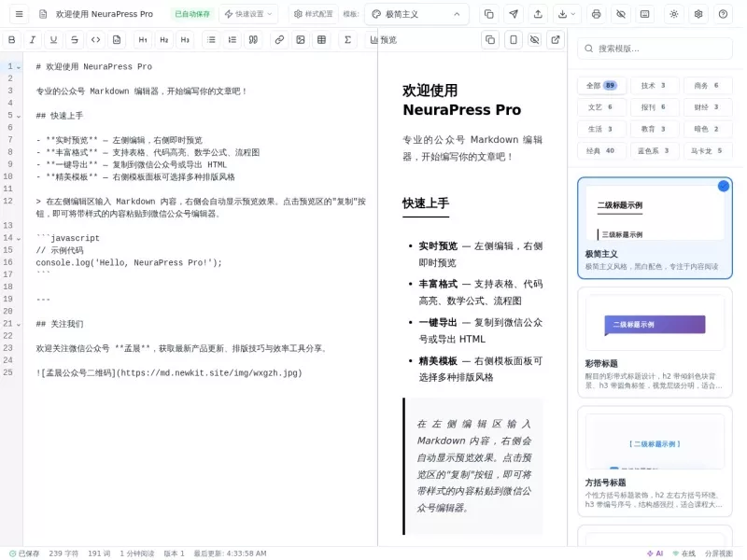This screenshot has width=747, height=560.
Task: Select the 彩带标题 template card
Action: (x=655, y=343)
